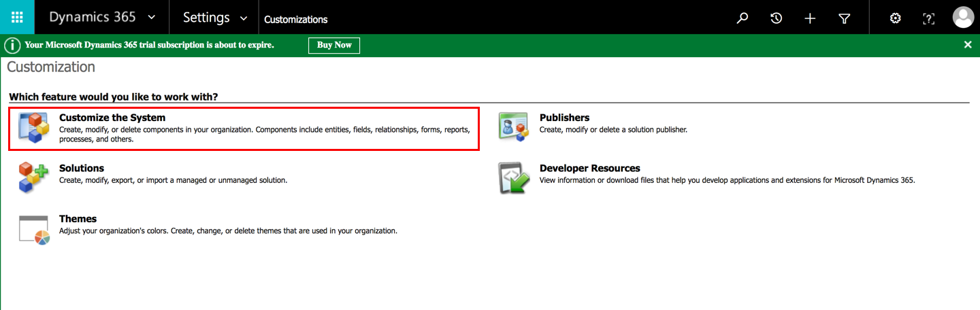This screenshot has width=980, height=310.
Task: Open the Developer Resources link
Action: coord(590,168)
